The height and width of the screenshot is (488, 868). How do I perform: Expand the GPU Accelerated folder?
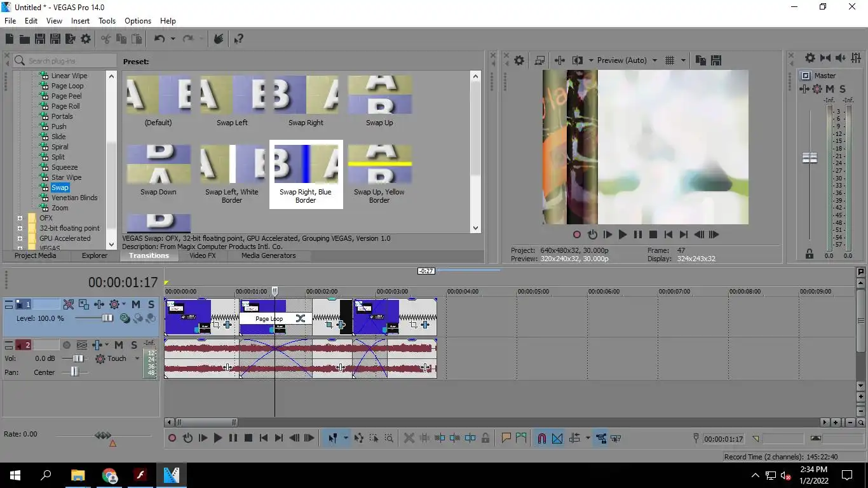20,238
